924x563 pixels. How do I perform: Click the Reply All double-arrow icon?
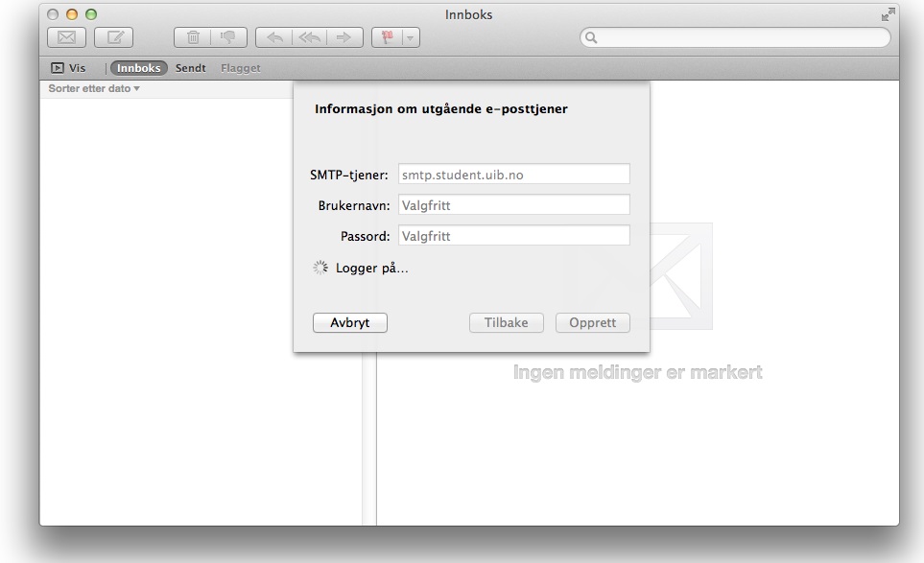pos(310,38)
